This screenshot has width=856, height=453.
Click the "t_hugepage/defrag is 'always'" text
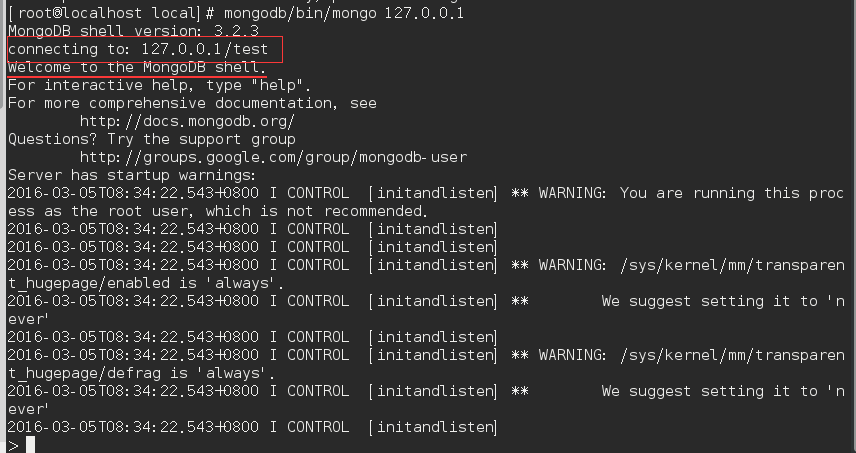click(x=142, y=373)
